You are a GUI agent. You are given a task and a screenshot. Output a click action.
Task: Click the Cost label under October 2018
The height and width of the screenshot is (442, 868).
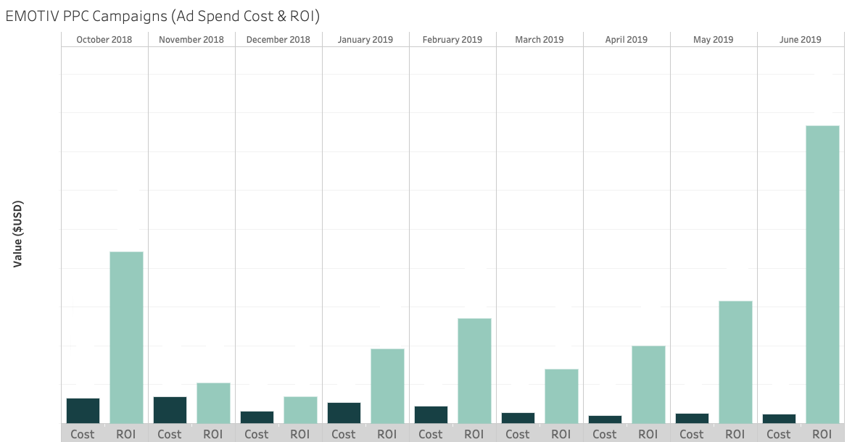click(83, 434)
